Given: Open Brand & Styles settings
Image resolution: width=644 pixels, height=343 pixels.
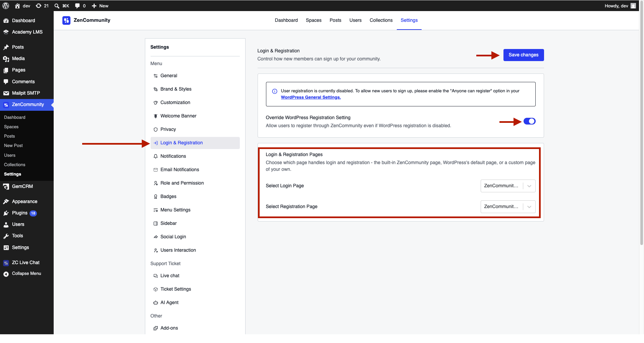Looking at the screenshot, I should [195, 89].
